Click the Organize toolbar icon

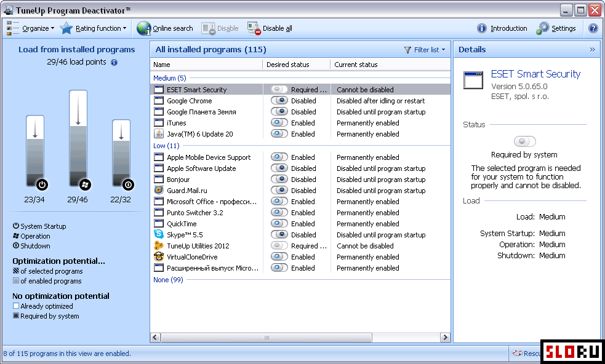(x=12, y=28)
